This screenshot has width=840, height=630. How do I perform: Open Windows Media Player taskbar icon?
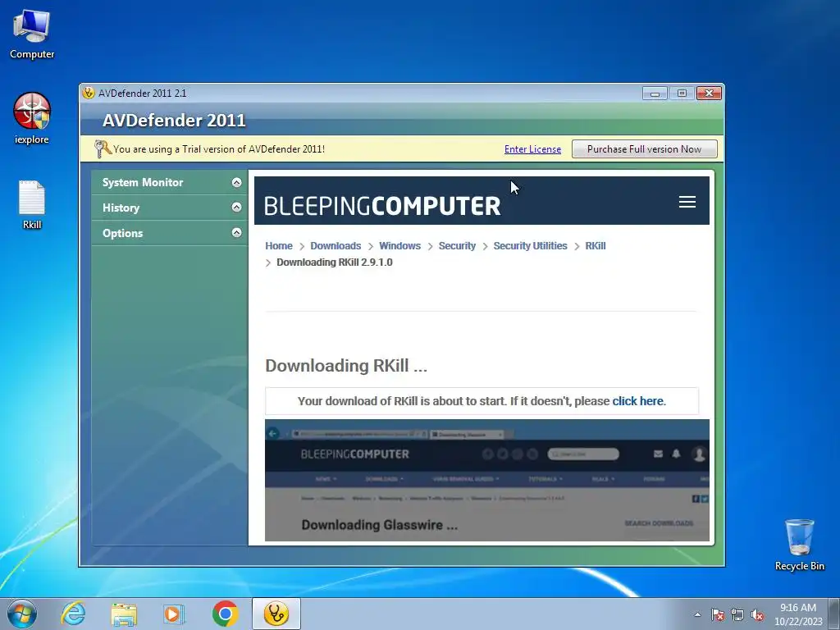[174, 614]
